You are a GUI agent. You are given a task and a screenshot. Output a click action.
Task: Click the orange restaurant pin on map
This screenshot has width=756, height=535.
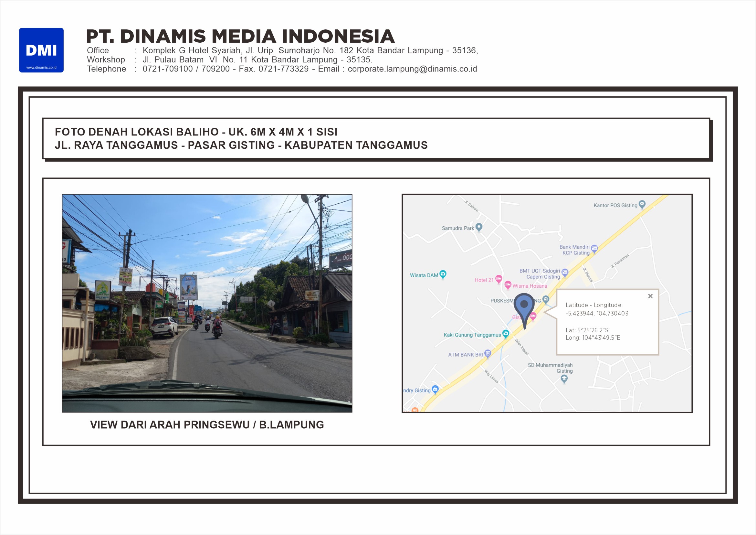[415, 410]
